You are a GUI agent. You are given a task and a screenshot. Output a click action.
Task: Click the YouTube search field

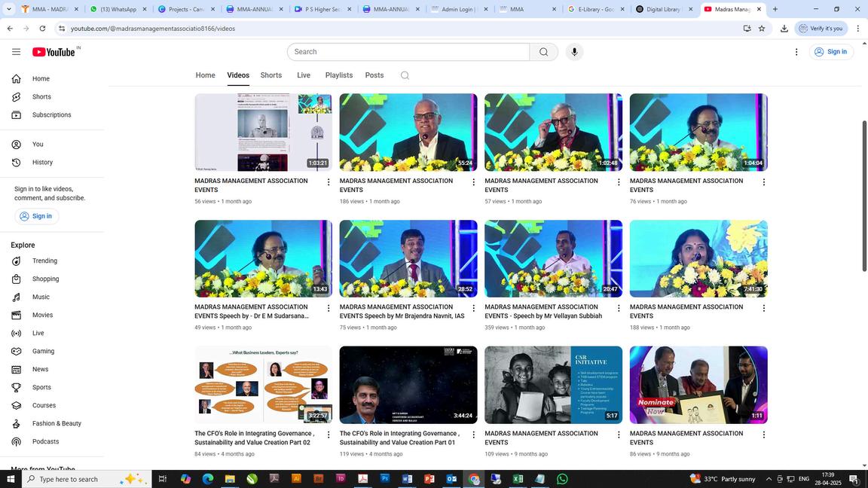click(408, 52)
